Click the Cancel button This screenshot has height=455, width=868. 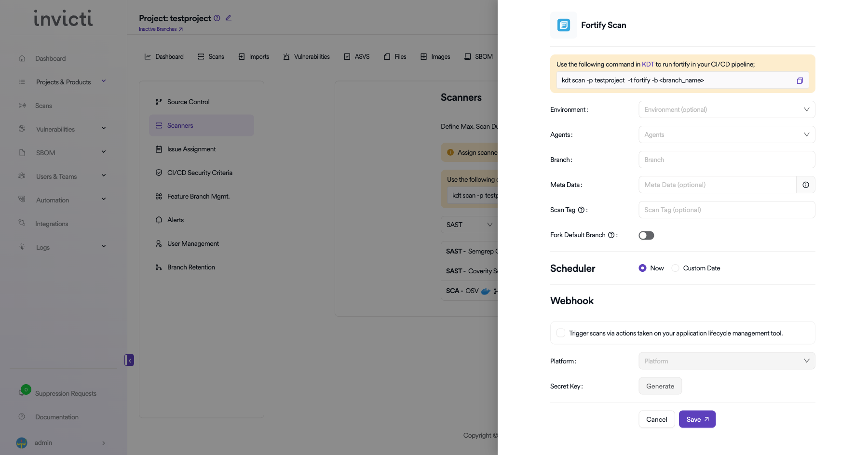click(657, 419)
